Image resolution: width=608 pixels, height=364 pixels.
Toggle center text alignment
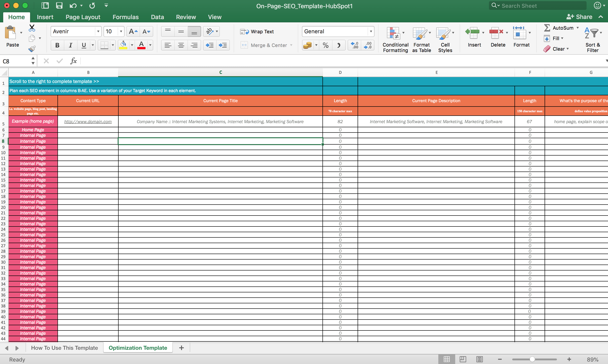pyautogui.click(x=181, y=45)
